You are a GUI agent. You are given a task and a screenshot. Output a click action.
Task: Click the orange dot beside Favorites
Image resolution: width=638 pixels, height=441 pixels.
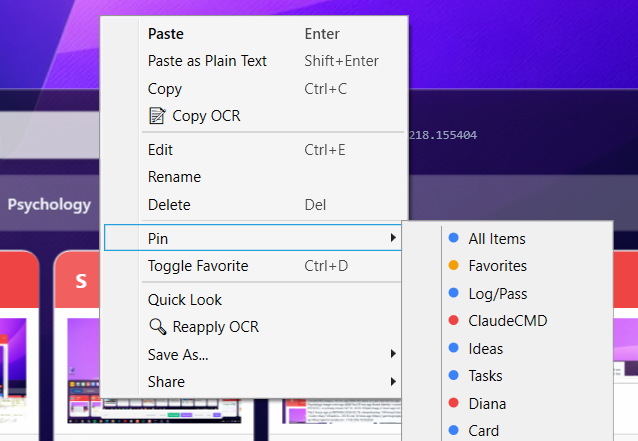tap(453, 266)
